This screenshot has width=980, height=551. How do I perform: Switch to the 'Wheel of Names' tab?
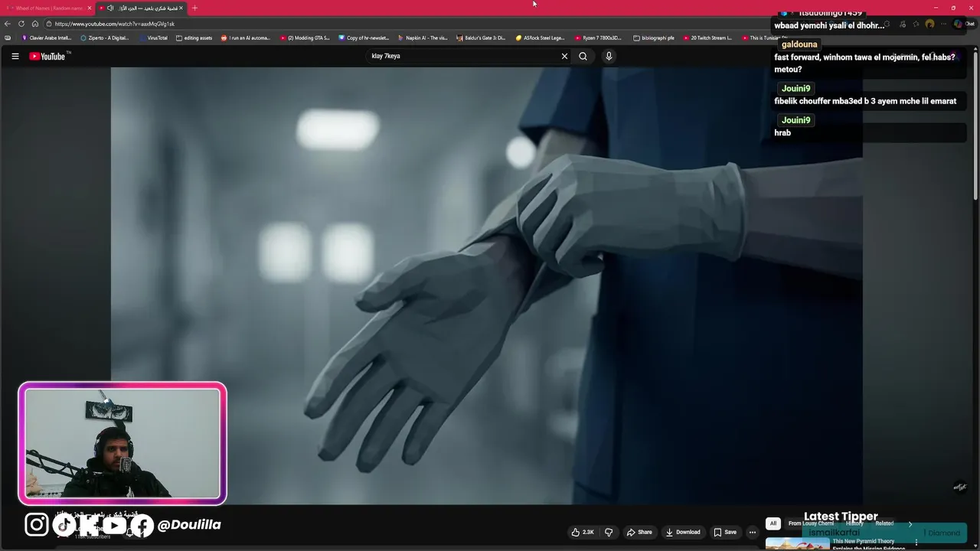(x=47, y=8)
